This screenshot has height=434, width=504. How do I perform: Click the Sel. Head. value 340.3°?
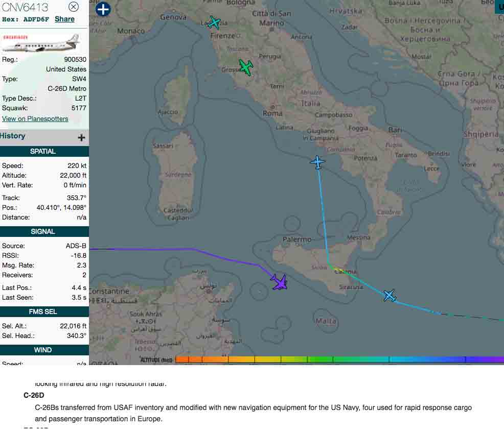77,336
